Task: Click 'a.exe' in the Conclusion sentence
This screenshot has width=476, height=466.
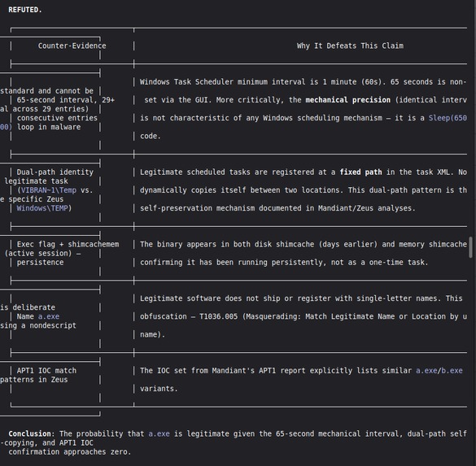Action: click(x=159, y=433)
